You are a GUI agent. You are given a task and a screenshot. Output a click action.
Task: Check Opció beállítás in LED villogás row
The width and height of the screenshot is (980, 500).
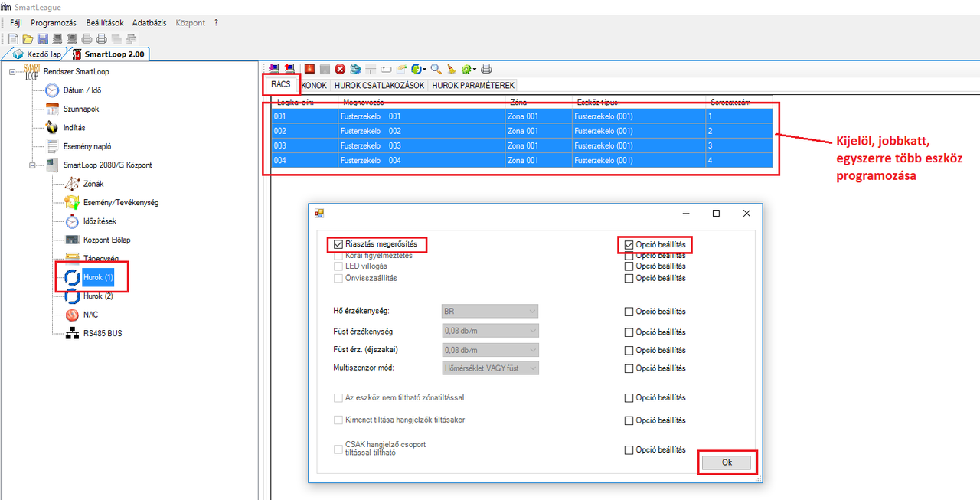(x=629, y=266)
